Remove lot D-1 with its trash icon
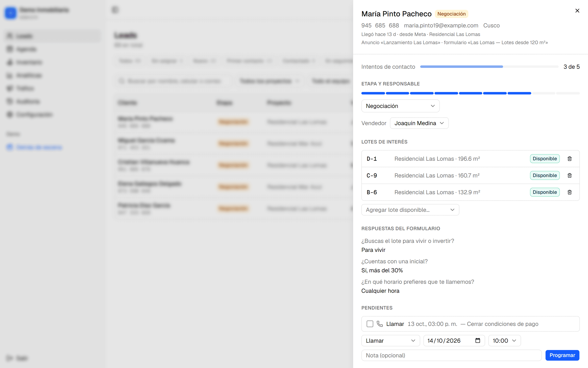 pos(570,159)
